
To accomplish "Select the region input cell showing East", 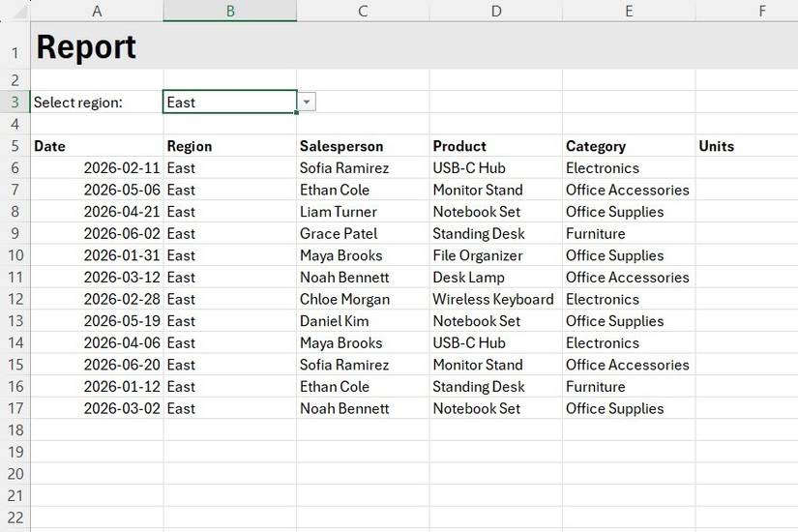I will click(230, 102).
